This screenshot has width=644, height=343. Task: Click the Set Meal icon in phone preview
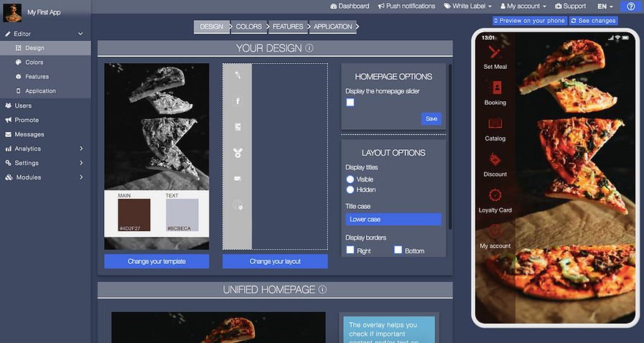point(495,52)
